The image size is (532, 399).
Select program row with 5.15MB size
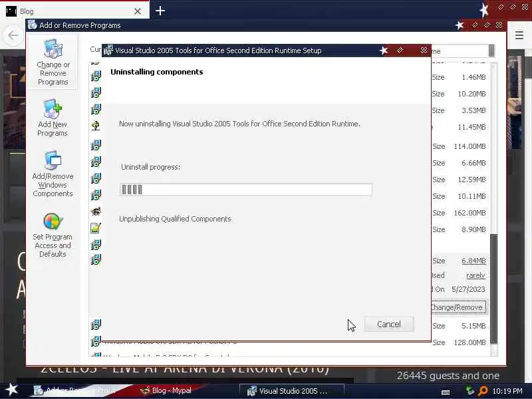pyautogui.click(x=290, y=326)
